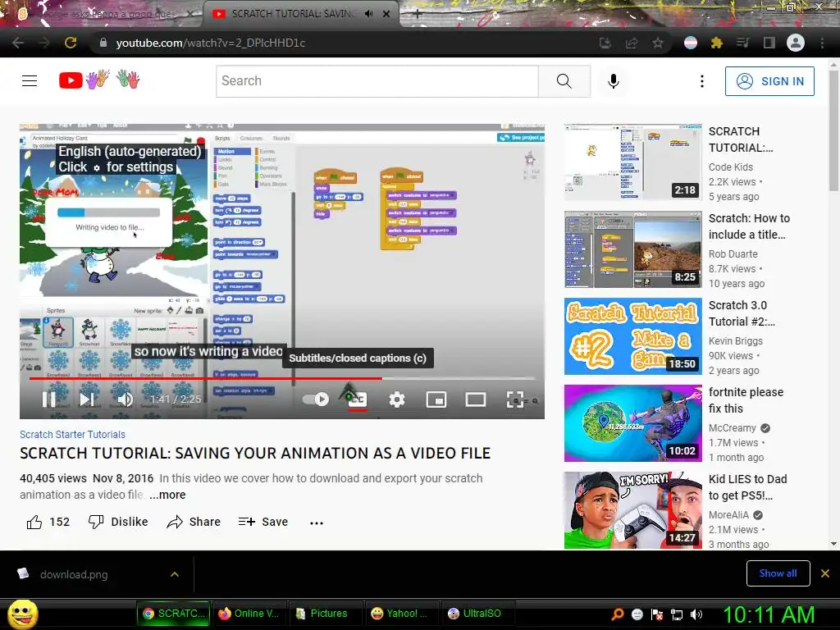Enable miniplayer mode
The image size is (840, 630).
[436, 399]
